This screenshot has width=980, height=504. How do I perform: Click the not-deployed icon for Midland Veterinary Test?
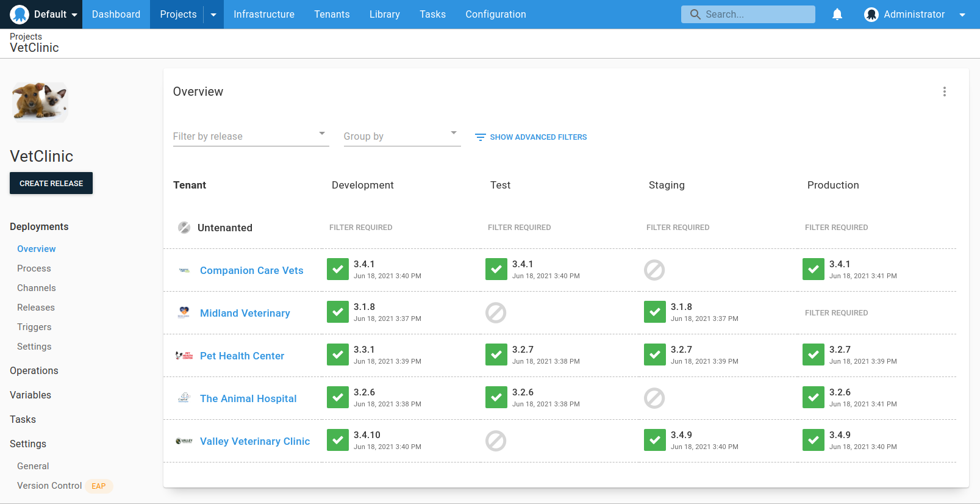[496, 312]
